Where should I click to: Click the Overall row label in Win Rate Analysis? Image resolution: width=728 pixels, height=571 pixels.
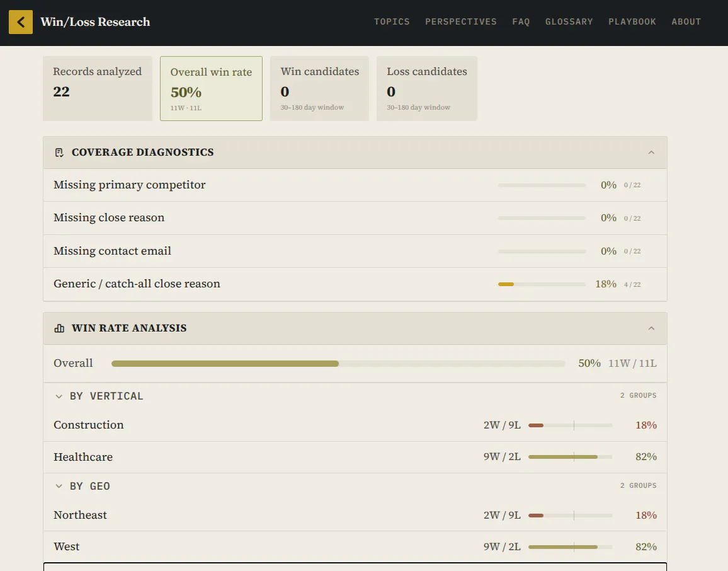[73, 363]
